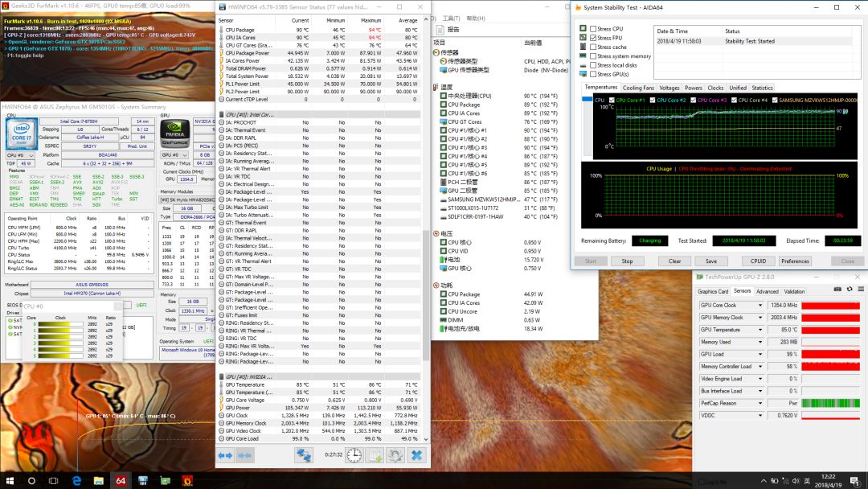Click the Preferences button
Viewport: 868px width, 489px height.
[795, 261]
